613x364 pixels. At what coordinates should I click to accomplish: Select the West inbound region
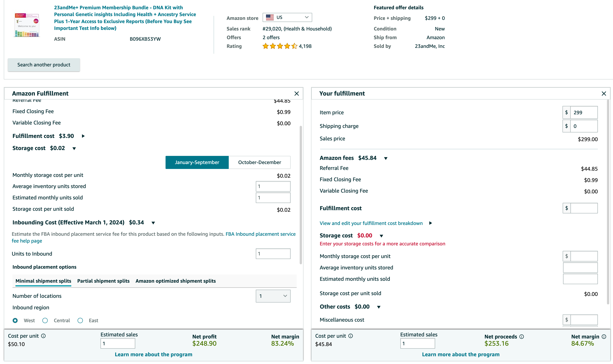(x=15, y=320)
